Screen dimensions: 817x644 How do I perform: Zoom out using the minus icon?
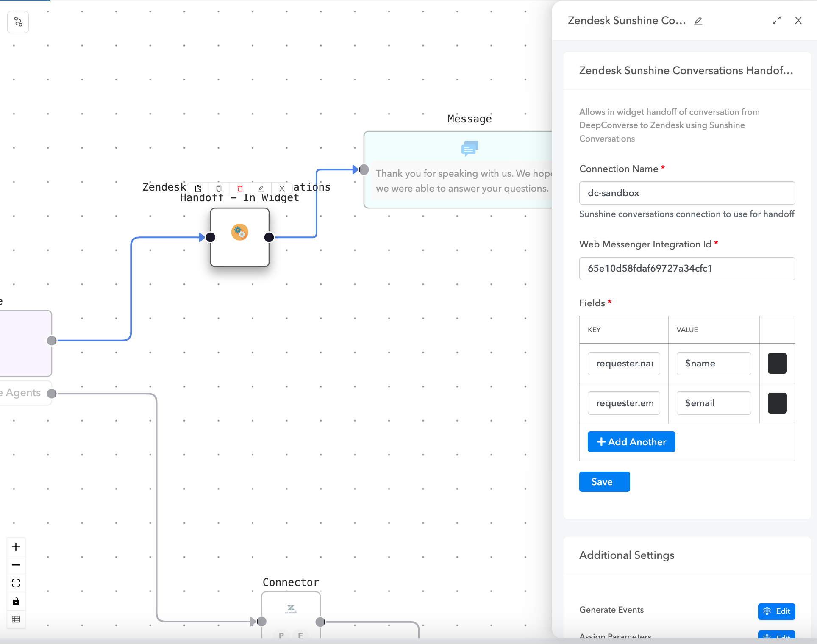16,565
